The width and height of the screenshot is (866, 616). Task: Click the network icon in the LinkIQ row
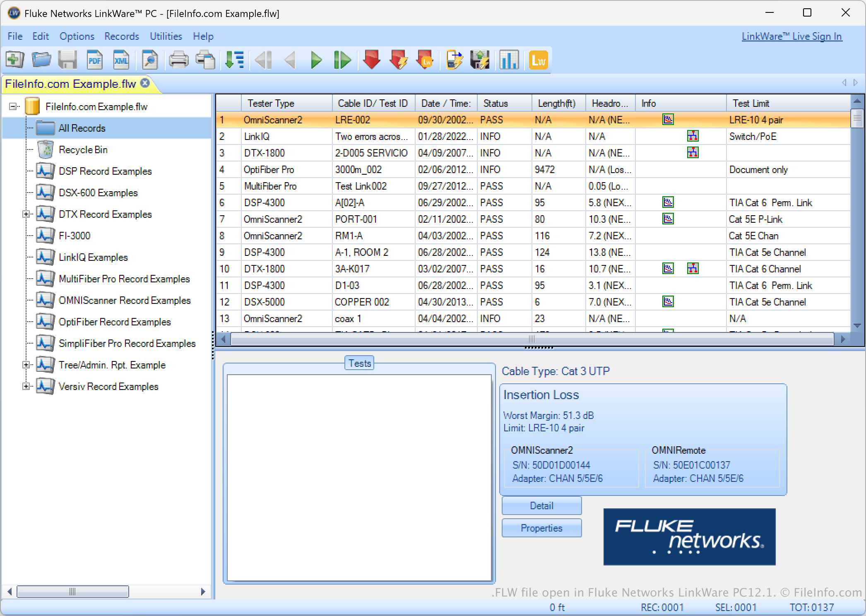[693, 136]
